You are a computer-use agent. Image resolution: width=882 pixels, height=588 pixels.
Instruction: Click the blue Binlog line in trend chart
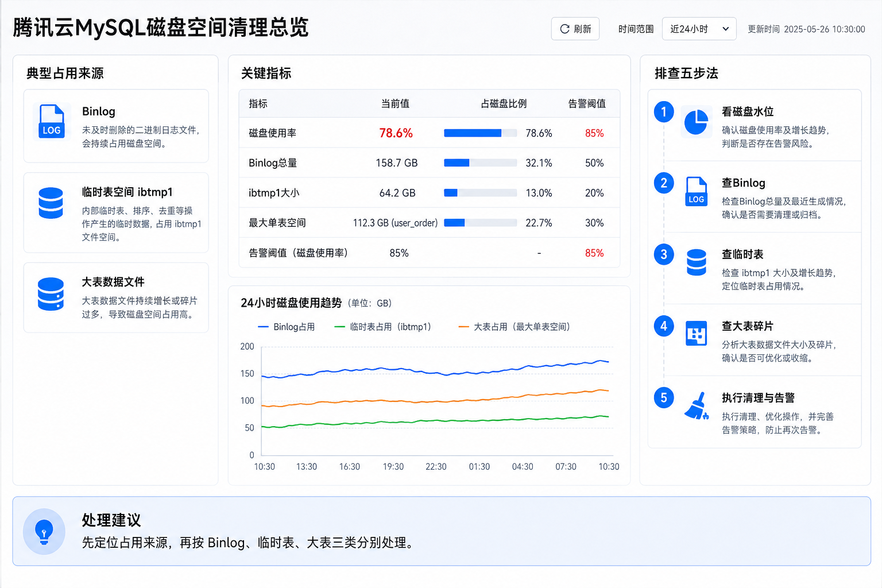tap(435, 372)
